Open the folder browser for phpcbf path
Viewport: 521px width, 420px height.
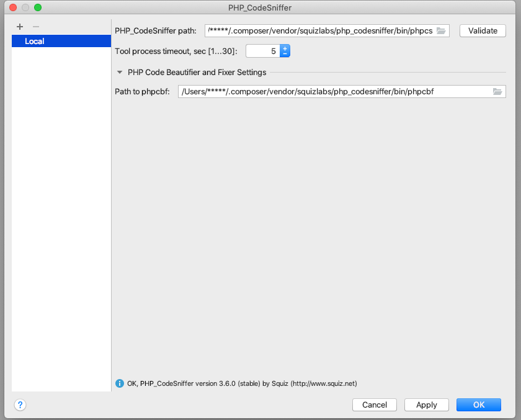497,91
